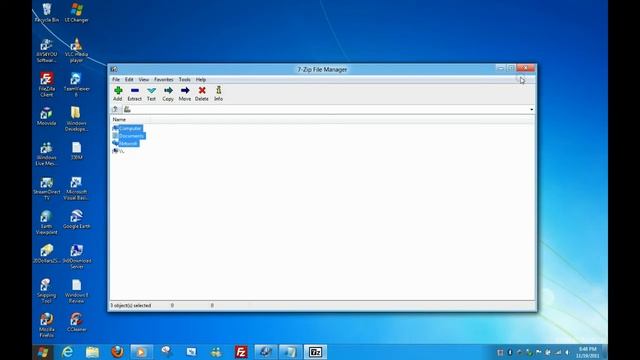This screenshot has height=360, width=640.
Task: Click the Copy toolbar button
Action: tap(168, 93)
